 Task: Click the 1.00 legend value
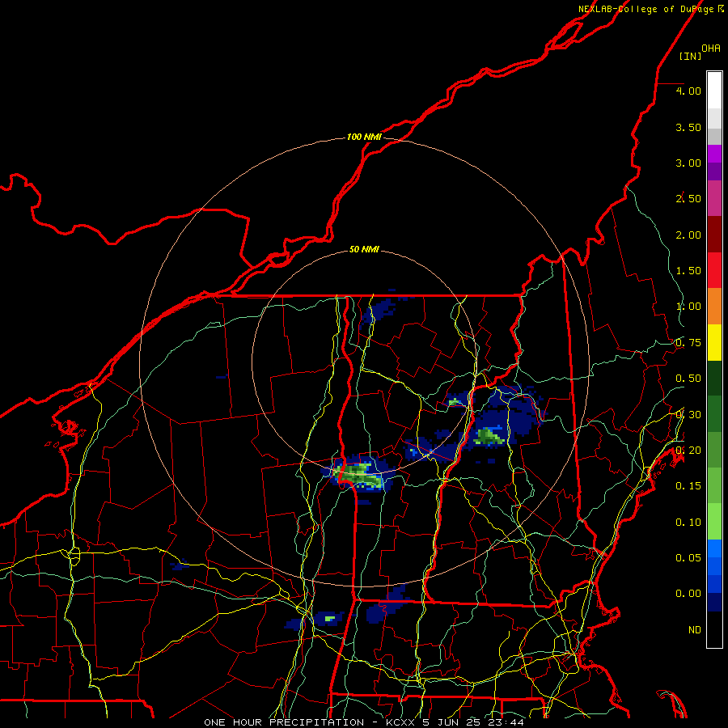coord(688,307)
